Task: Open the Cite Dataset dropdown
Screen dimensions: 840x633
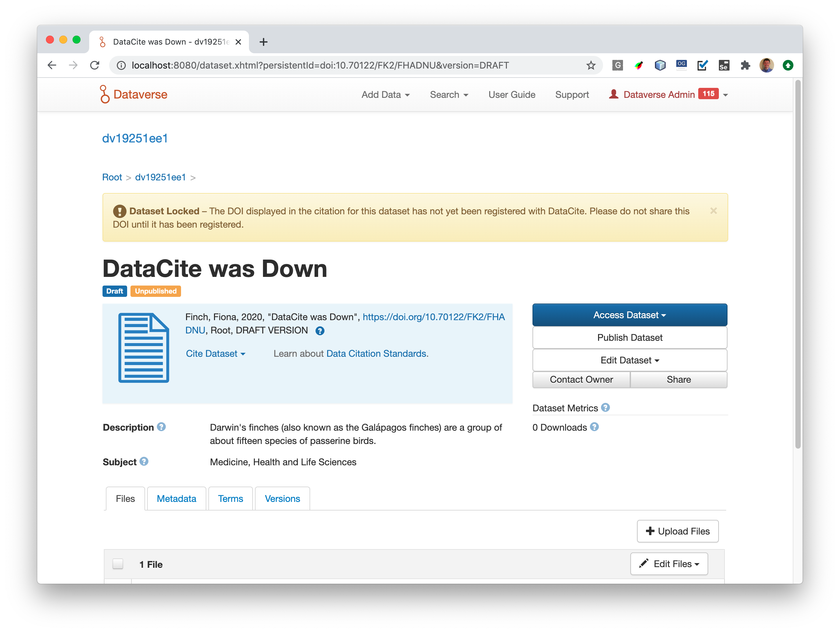Action: [215, 353]
